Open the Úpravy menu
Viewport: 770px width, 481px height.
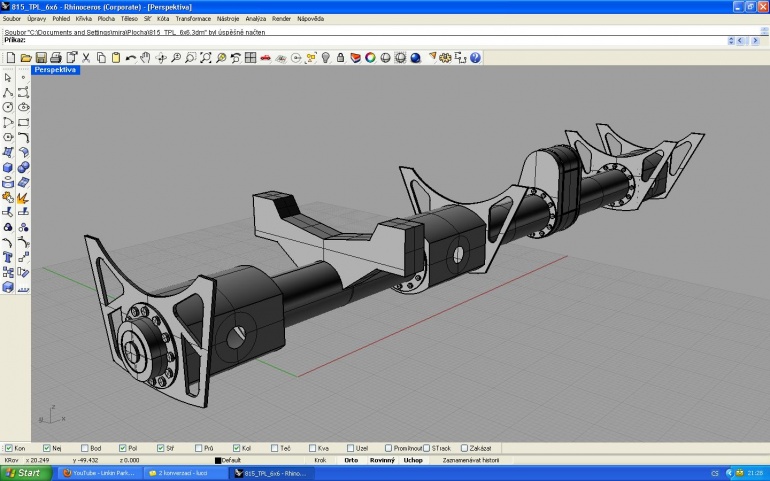click(36, 19)
